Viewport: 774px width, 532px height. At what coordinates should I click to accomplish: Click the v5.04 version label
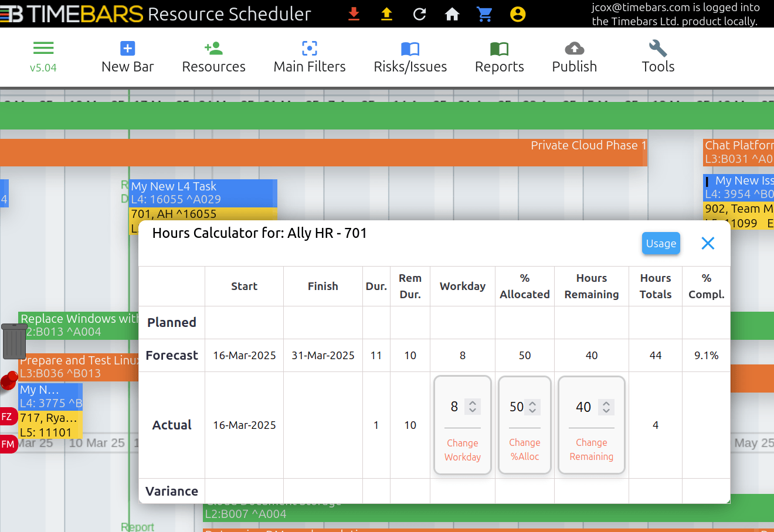43,67
